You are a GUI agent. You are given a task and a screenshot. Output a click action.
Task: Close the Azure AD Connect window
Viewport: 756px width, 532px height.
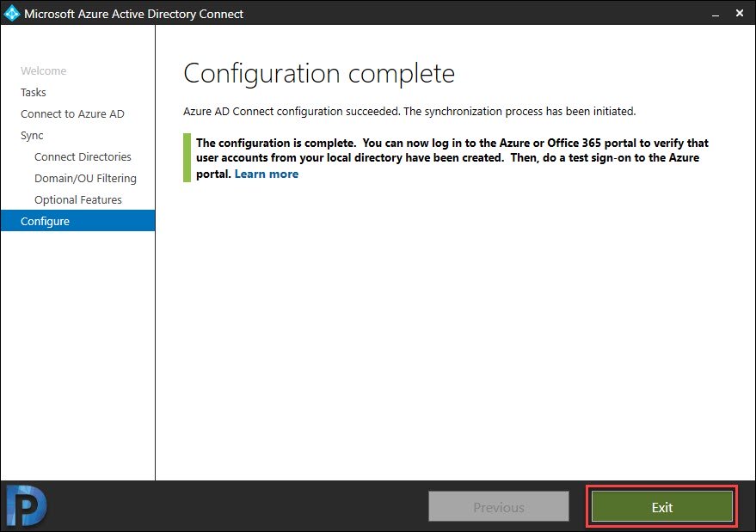[740, 14]
